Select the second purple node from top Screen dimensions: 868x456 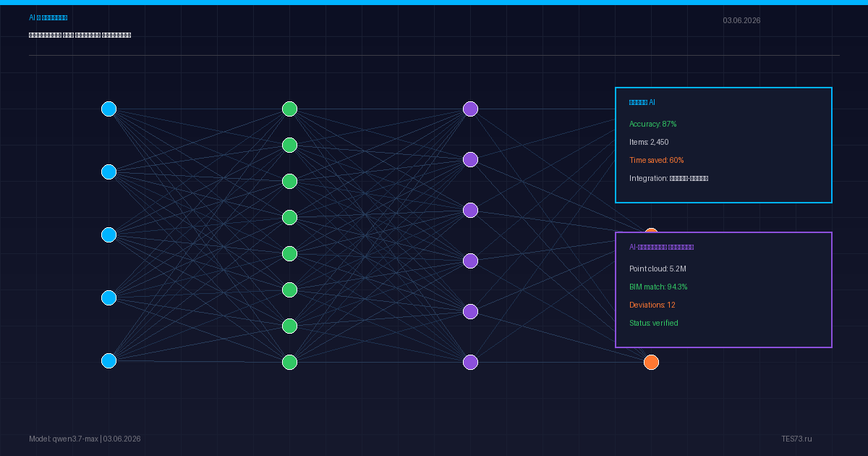click(470, 159)
